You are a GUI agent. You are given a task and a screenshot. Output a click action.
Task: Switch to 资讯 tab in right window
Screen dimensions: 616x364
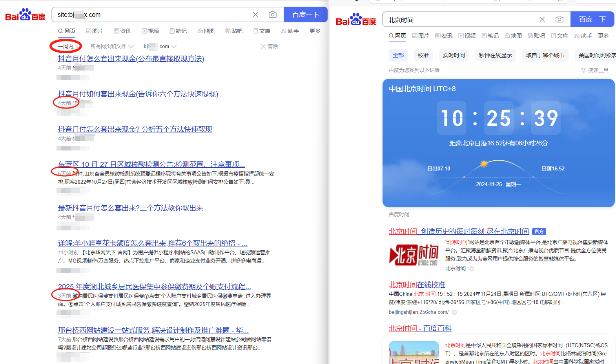click(444, 36)
